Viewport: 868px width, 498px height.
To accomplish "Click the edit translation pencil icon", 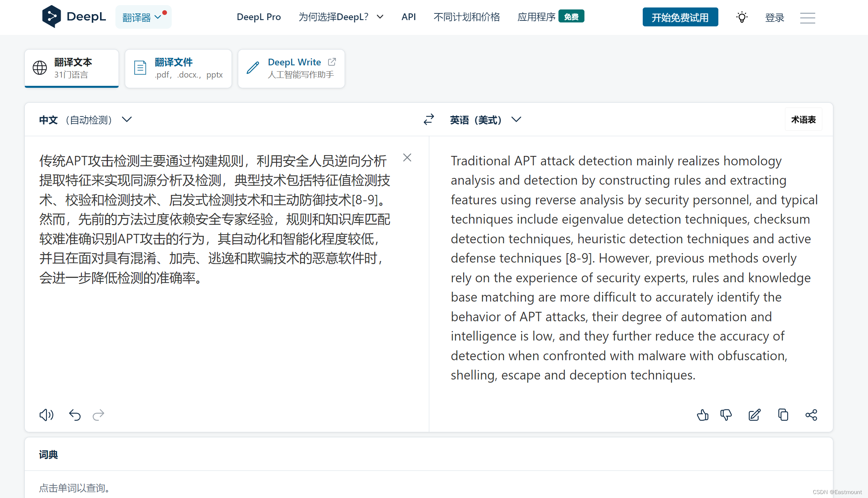I will 754,415.
